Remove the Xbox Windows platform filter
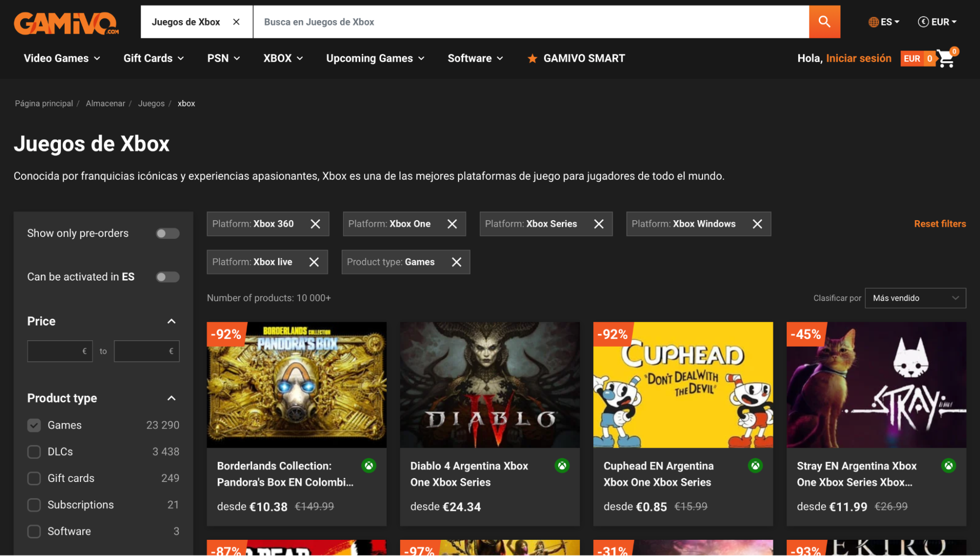Image resolution: width=980 pixels, height=556 pixels. 757,224
